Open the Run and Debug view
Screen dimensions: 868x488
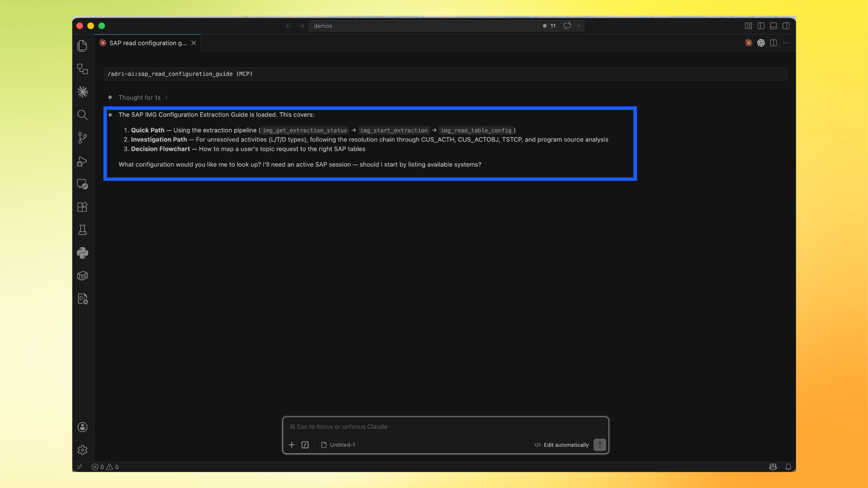[82, 161]
